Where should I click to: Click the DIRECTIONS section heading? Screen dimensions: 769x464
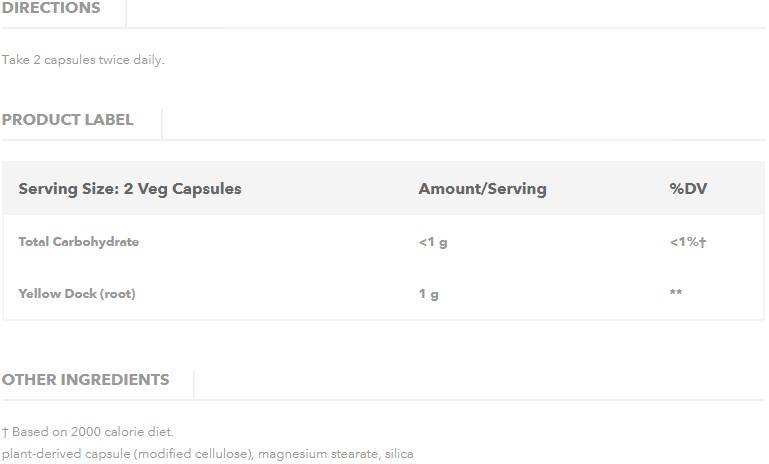pos(51,8)
